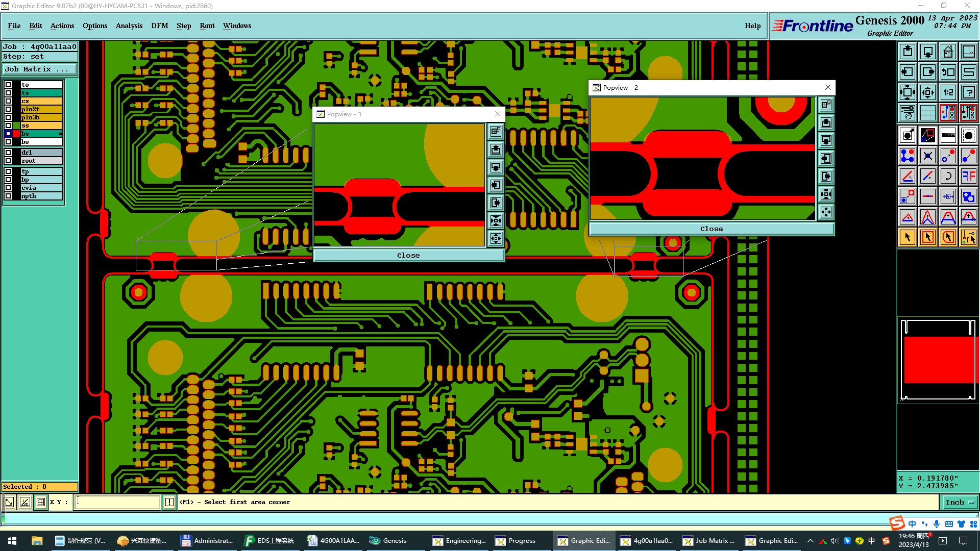Select the ruler measurement tool
This screenshot has width=980, height=551.
948,135
